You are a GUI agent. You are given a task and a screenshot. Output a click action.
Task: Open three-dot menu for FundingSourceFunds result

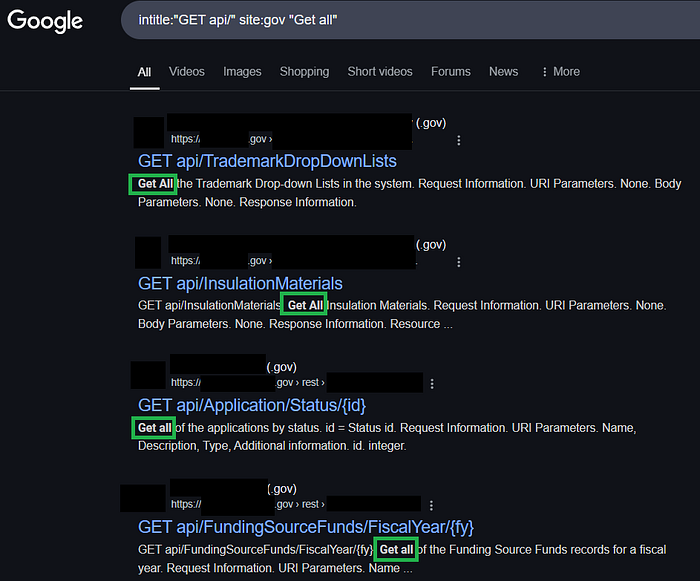[431, 505]
